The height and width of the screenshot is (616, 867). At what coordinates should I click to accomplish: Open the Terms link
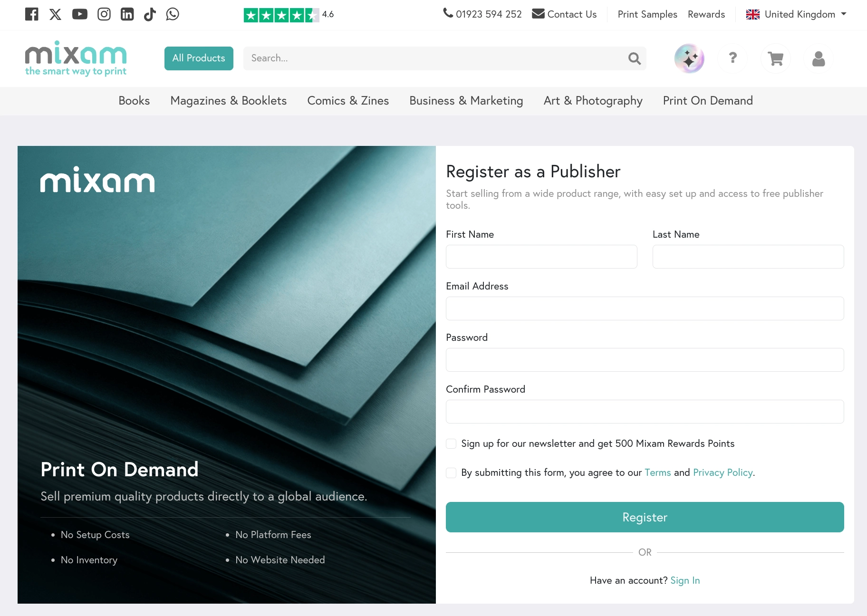pyautogui.click(x=658, y=472)
